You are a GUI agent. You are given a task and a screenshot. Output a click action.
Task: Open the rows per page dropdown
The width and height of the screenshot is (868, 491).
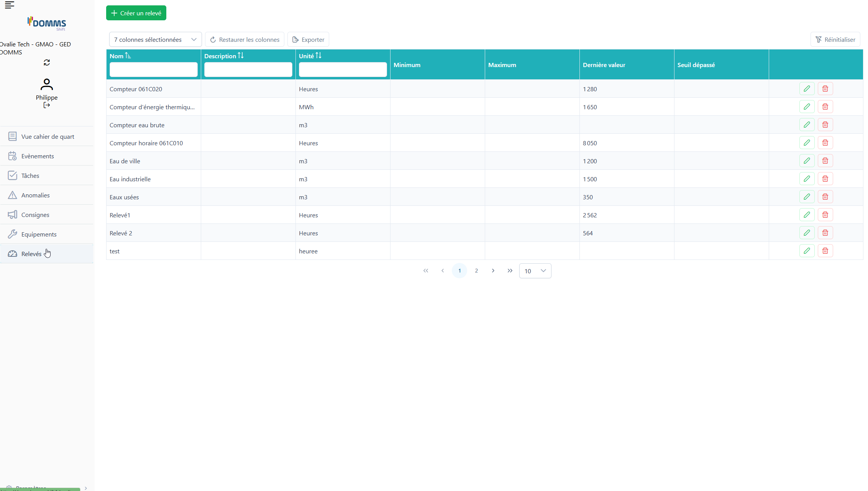pyautogui.click(x=535, y=271)
